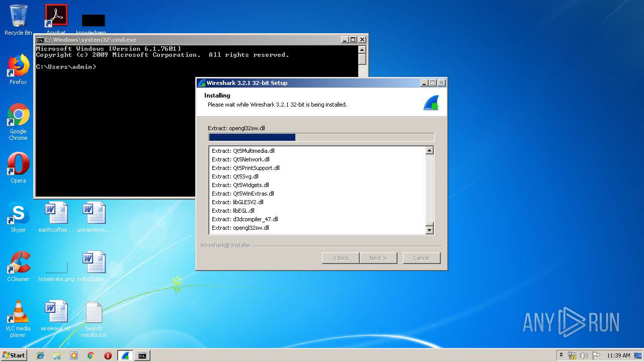Click the Windows Start button
644x362 pixels.
(14, 355)
